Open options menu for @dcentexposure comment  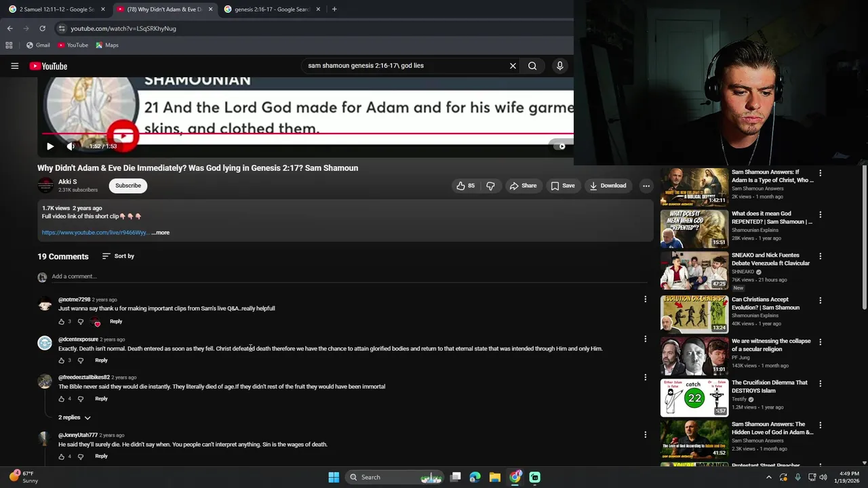click(x=645, y=339)
